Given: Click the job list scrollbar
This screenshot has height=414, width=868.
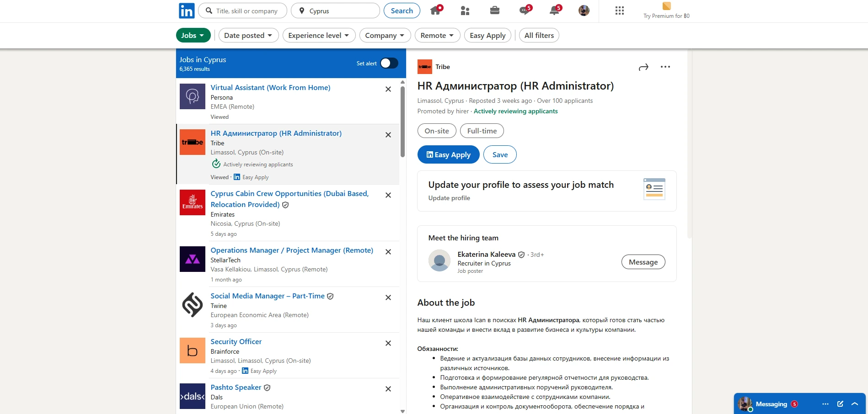Looking at the screenshot, I should point(402,122).
